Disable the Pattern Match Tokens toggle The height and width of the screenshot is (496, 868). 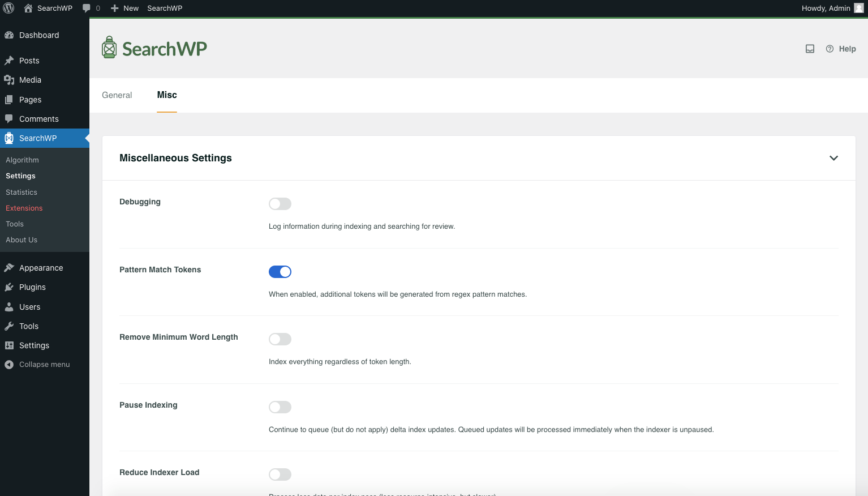pos(280,272)
